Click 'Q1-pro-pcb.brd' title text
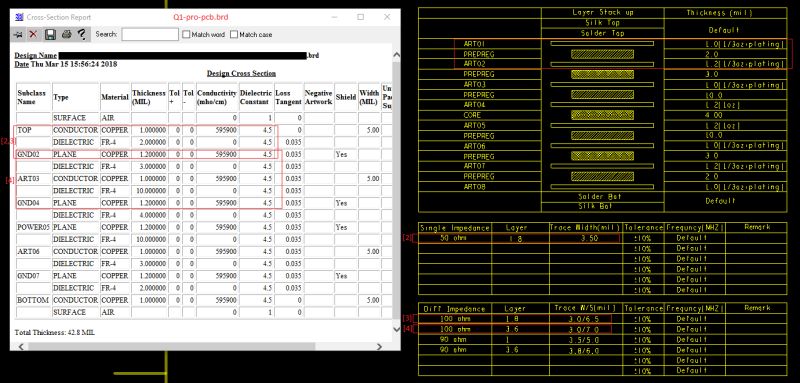Viewport: 800px width, 383px height. point(201,17)
